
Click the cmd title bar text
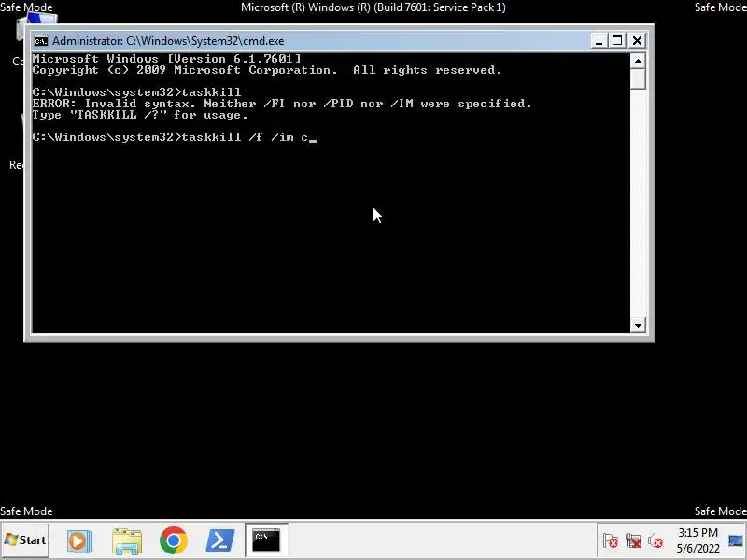tap(168, 41)
